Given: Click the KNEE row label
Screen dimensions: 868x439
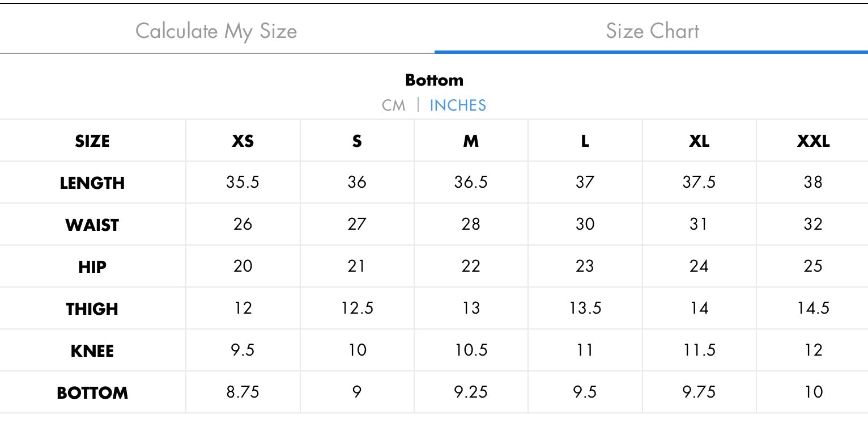Looking at the screenshot, I should pos(92,351).
